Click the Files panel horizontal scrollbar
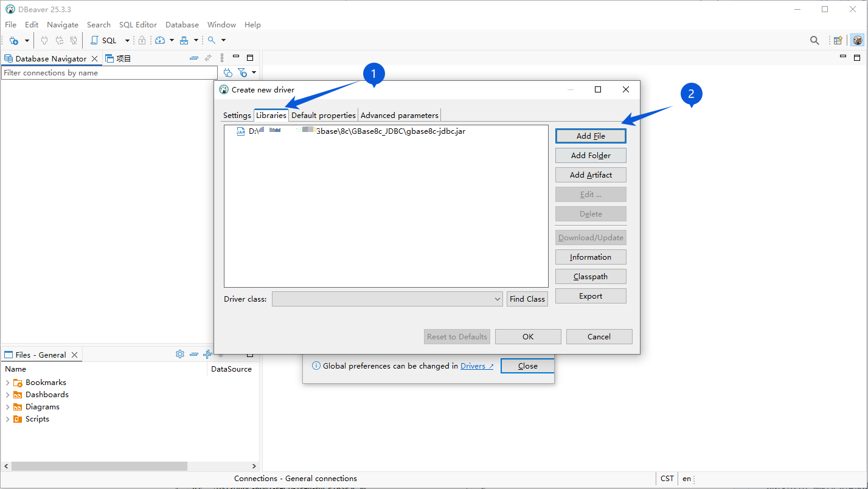The height and width of the screenshot is (489, 868). click(99, 466)
